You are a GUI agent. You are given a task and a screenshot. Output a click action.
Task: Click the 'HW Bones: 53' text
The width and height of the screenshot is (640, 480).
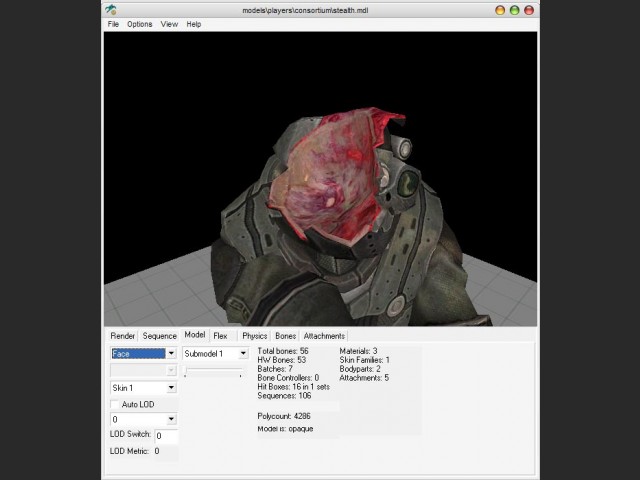pyautogui.click(x=282, y=360)
